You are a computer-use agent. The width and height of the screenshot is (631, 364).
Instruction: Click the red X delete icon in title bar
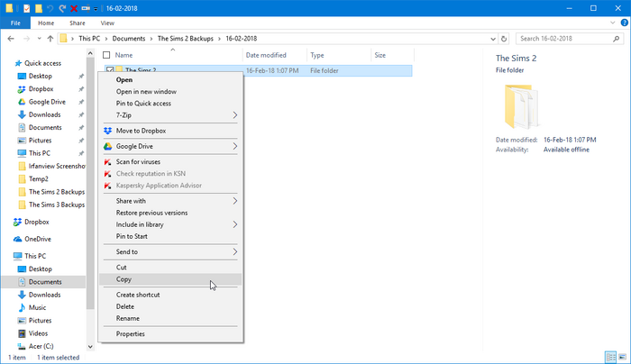coord(74,8)
